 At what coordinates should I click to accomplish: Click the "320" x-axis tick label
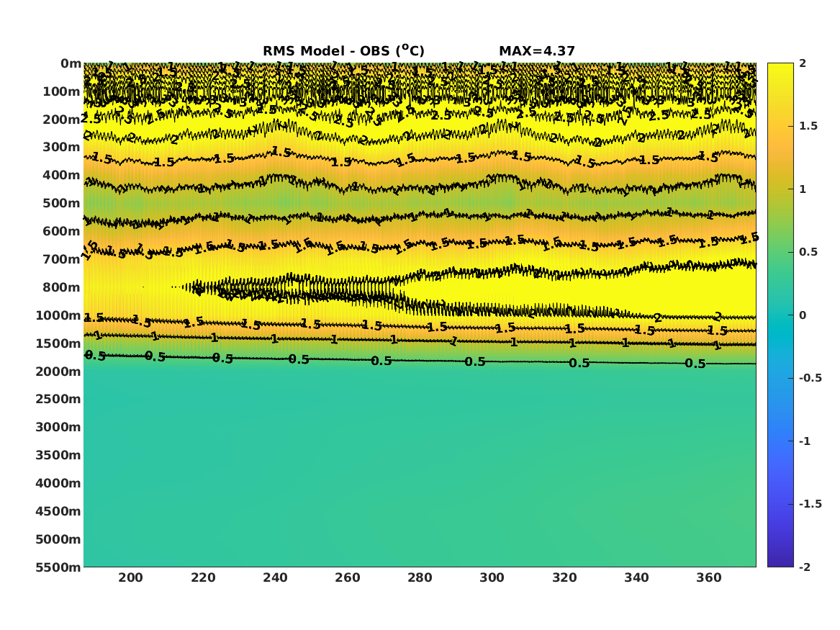[x=564, y=578]
